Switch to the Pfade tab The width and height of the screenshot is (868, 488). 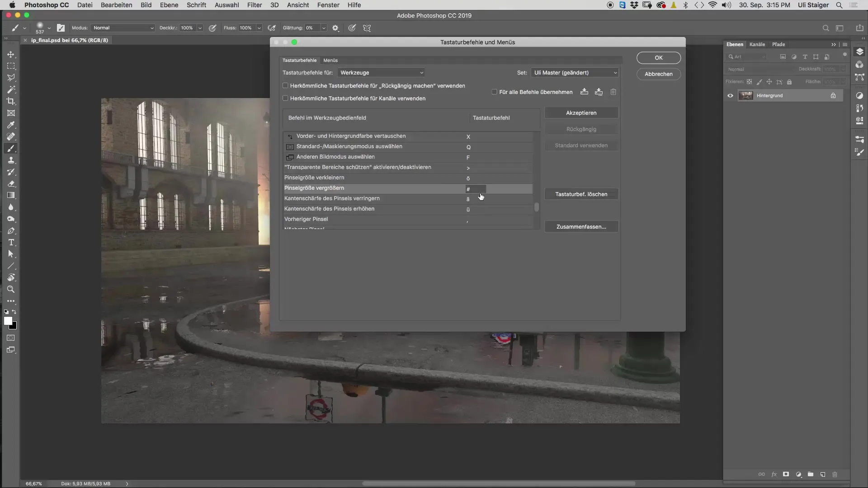(778, 44)
